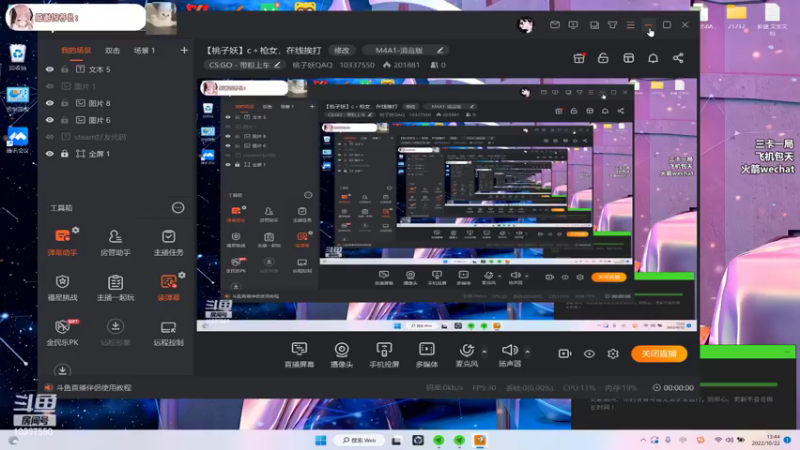Open the layout panel icon

[x=629, y=58]
